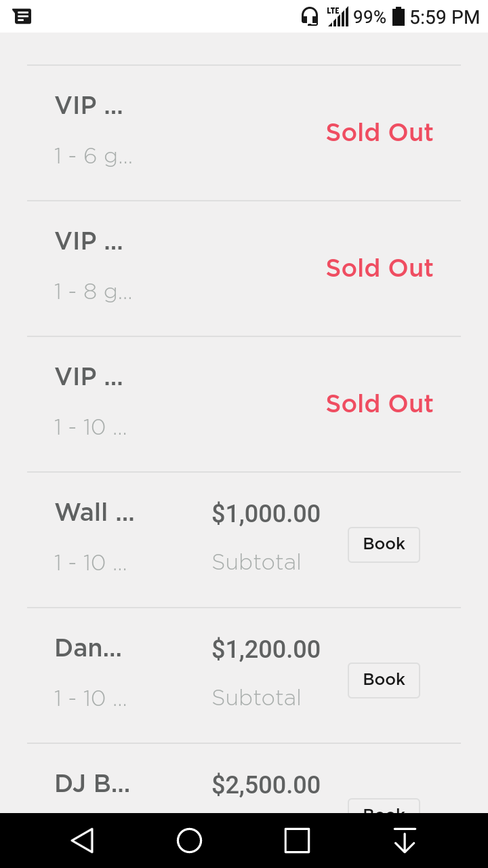Book the $1,000.00 Wall table
The image size is (488, 868).
[x=384, y=545]
